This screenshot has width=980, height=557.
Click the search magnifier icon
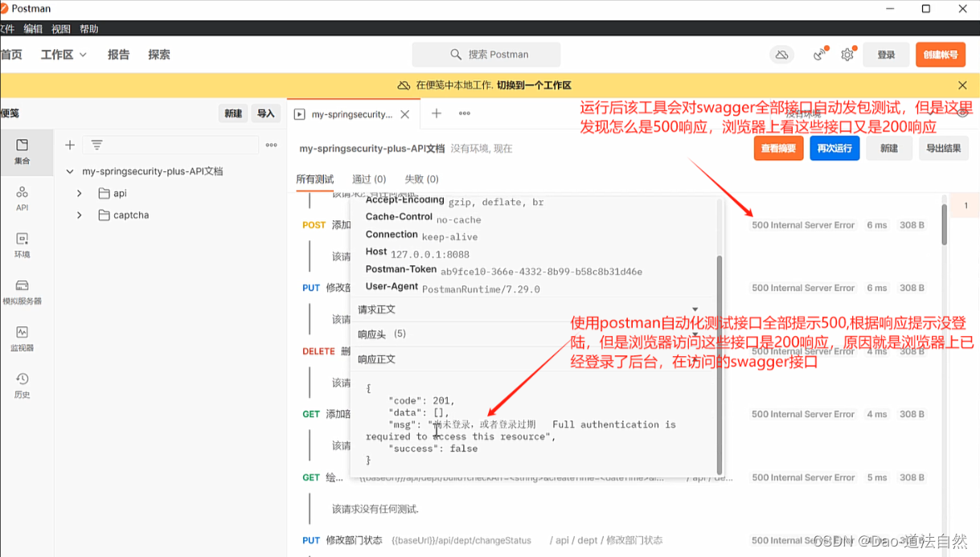point(456,55)
